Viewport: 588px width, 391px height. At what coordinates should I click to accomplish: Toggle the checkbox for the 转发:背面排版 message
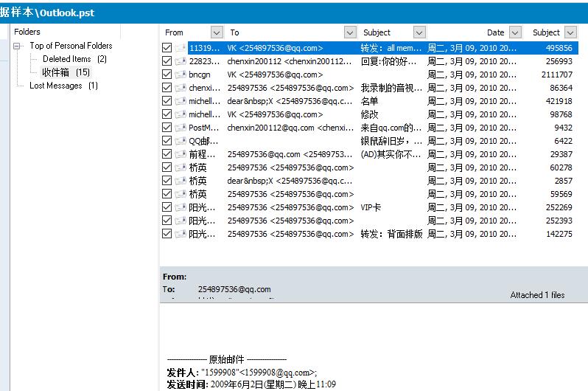167,234
